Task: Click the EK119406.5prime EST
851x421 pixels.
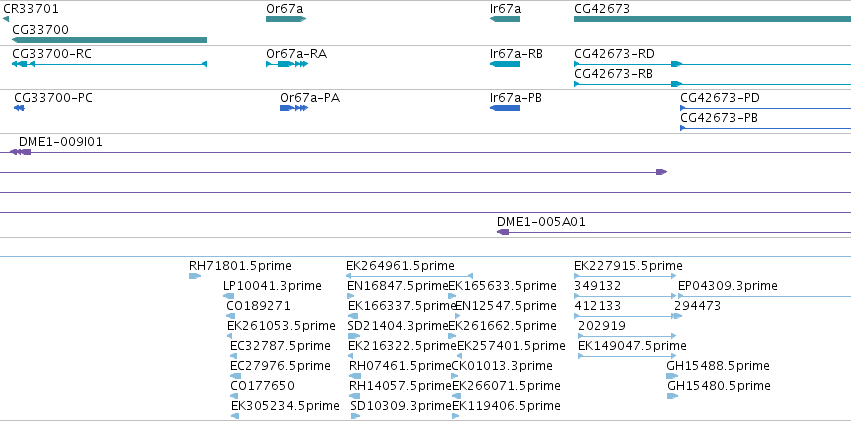Action: coord(456,416)
